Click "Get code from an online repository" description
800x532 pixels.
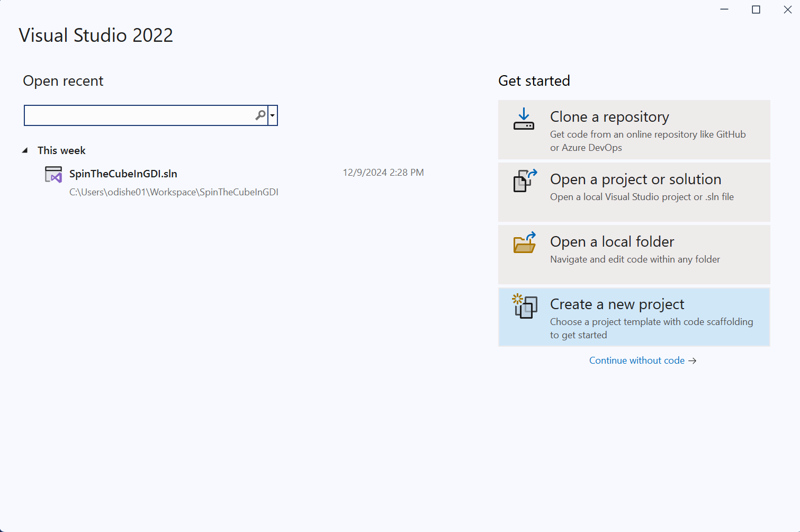click(x=648, y=141)
